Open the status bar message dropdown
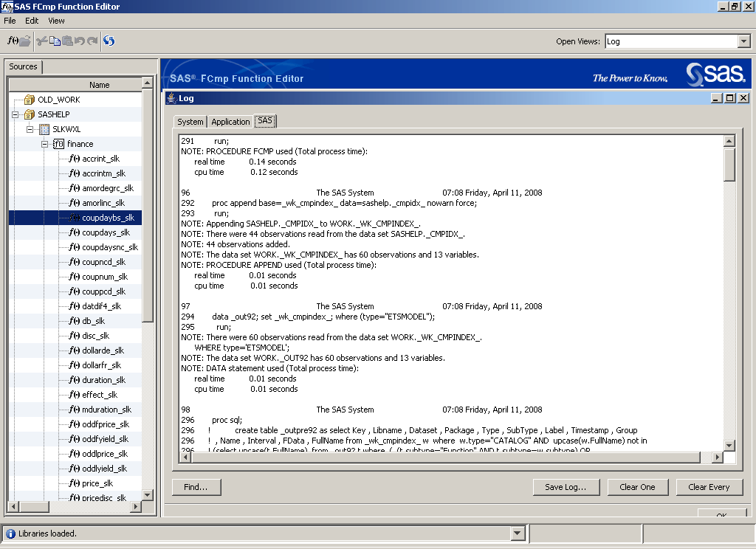756x549 pixels. tap(518, 534)
